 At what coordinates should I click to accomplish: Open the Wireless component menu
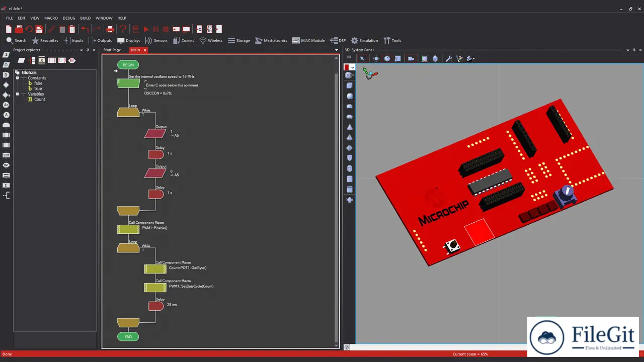[210, 41]
